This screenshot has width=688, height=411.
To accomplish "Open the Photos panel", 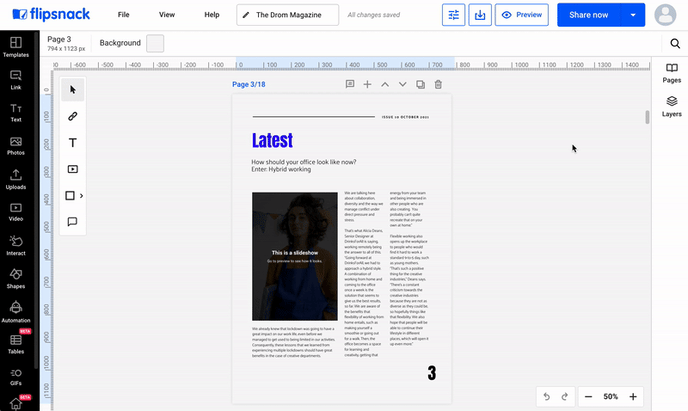I will point(16,146).
